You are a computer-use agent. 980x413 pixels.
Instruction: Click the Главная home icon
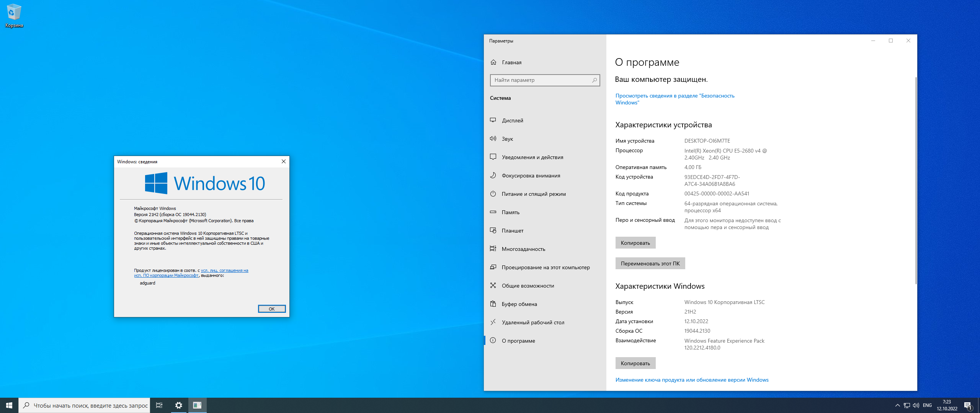pyautogui.click(x=494, y=62)
